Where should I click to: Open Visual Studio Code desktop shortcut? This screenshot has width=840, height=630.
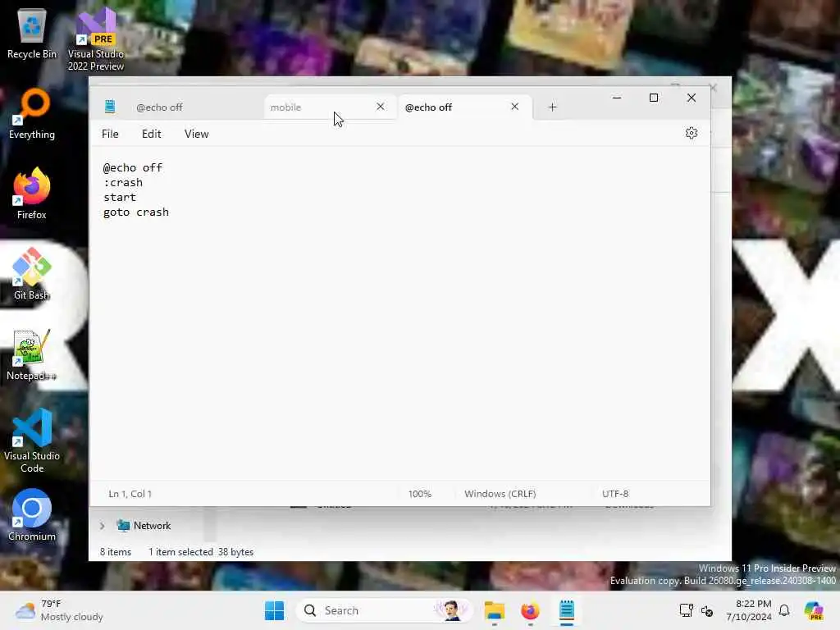pyautogui.click(x=32, y=441)
